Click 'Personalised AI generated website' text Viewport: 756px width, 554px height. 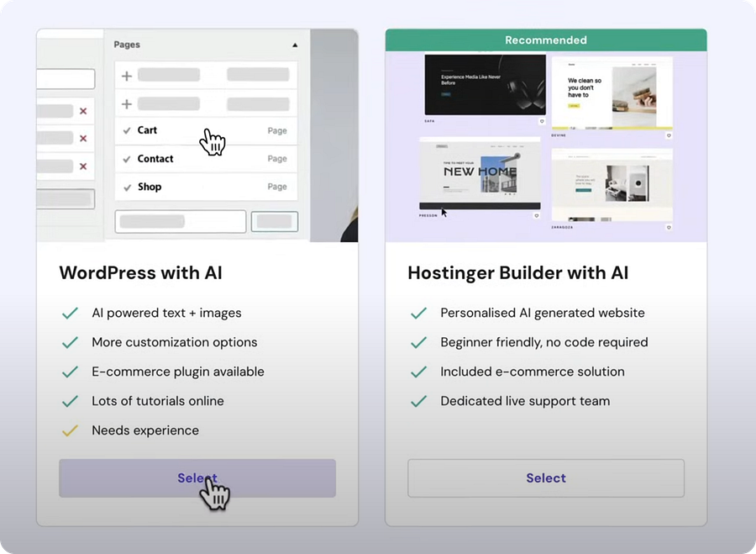coord(543,313)
